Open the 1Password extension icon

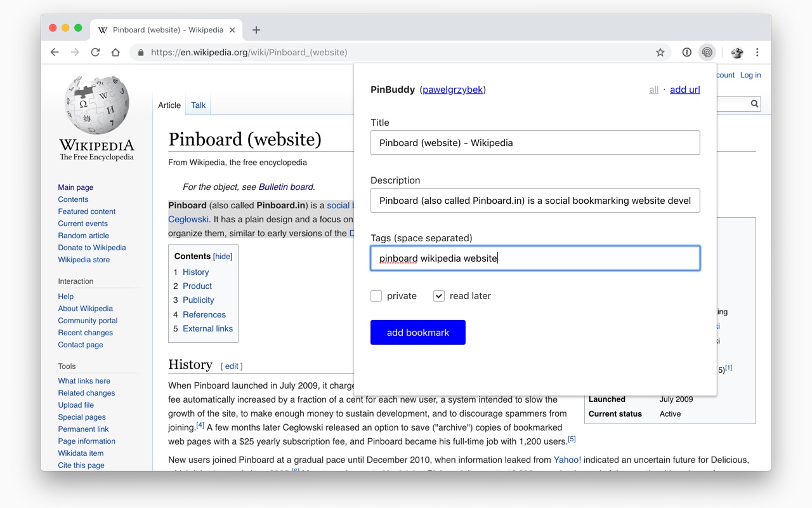coord(686,53)
